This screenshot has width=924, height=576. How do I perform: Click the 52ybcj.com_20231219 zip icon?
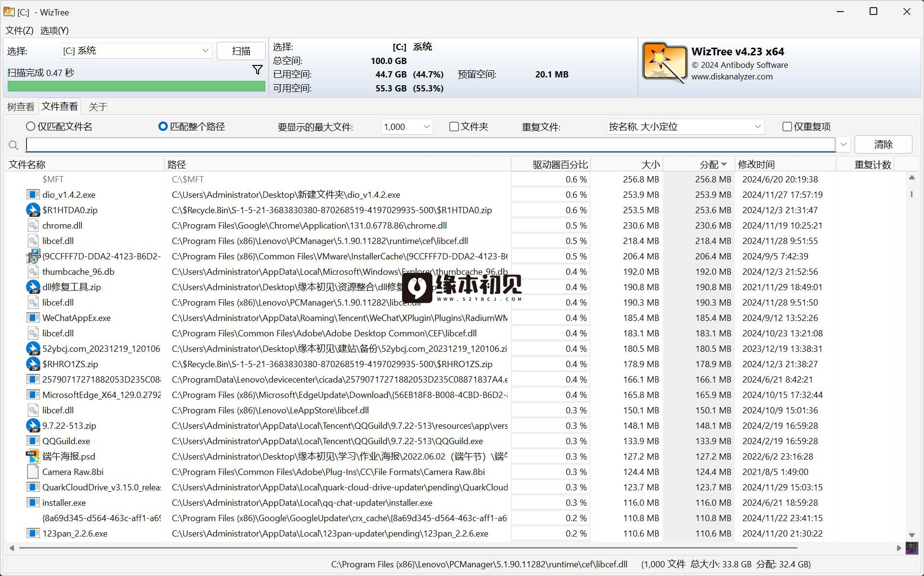pos(33,348)
